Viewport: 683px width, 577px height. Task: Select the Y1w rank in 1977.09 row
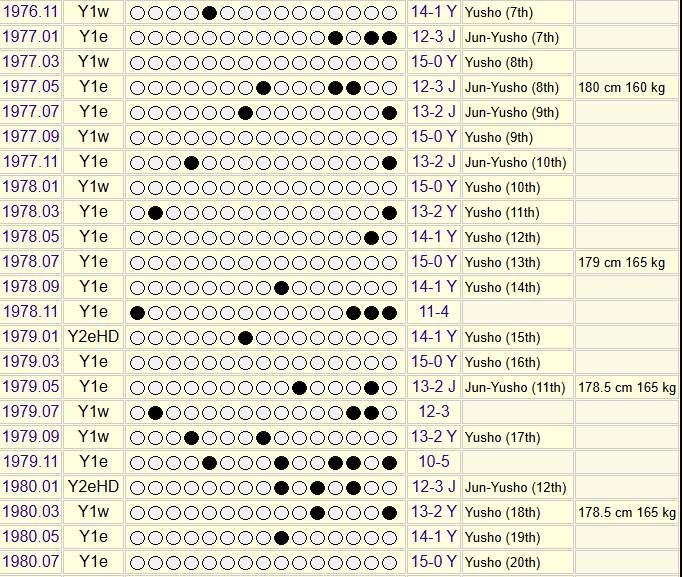tap(93, 137)
